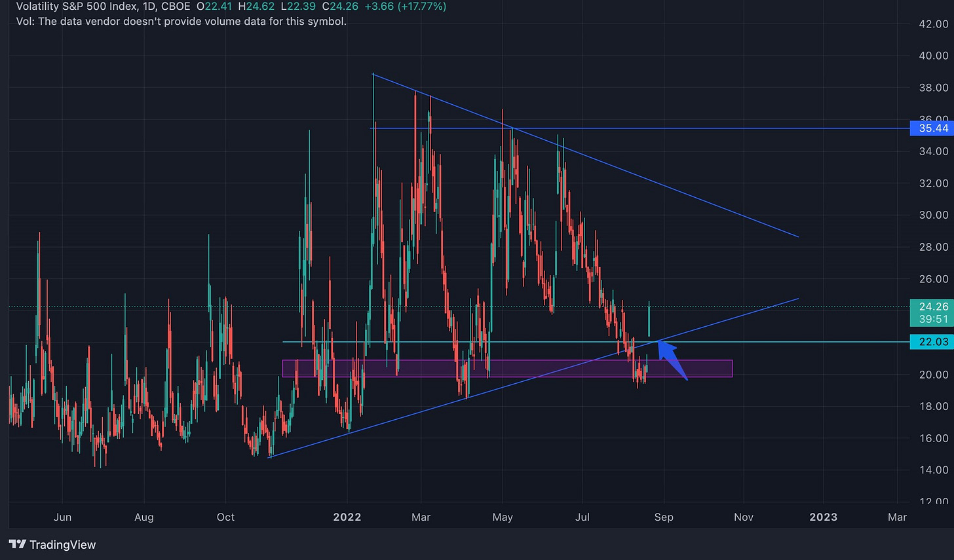
Task: Click the 40.00 price scale value
Action: pyautogui.click(x=933, y=56)
